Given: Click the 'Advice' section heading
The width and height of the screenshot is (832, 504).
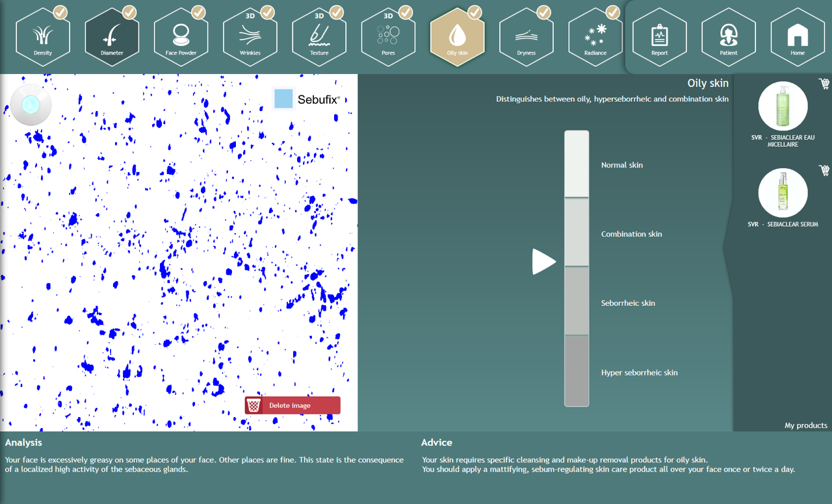Looking at the screenshot, I should click(437, 442).
